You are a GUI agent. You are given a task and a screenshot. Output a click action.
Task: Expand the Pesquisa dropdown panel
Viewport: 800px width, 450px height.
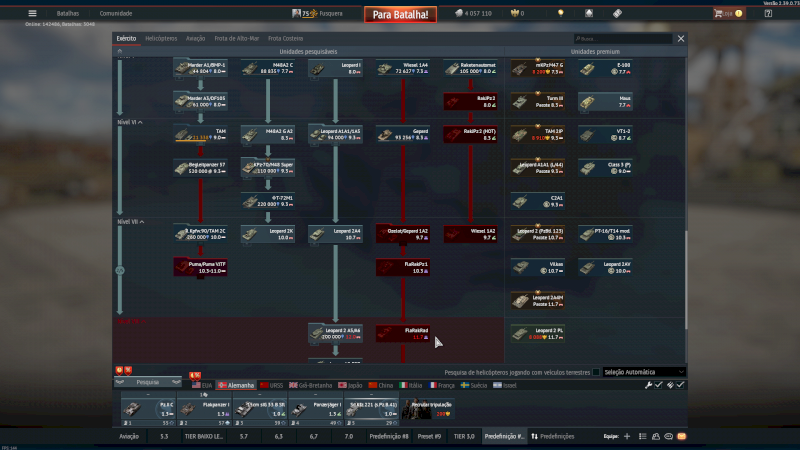point(147,382)
